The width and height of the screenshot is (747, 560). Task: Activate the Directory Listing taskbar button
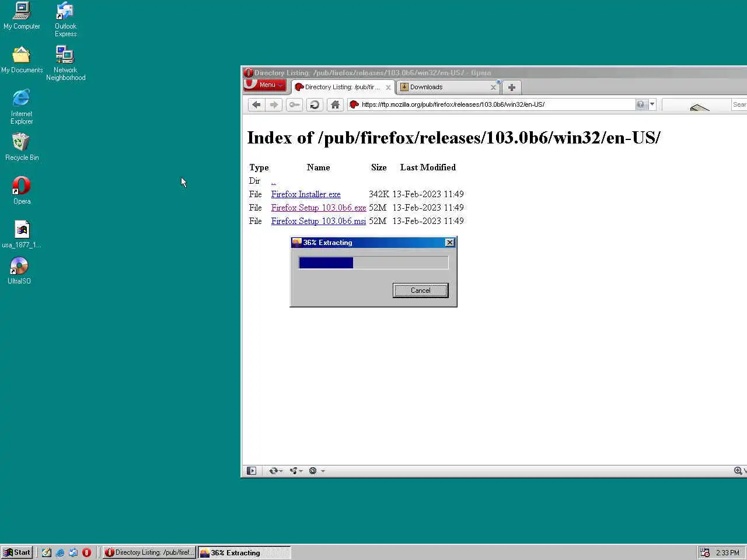(149, 552)
